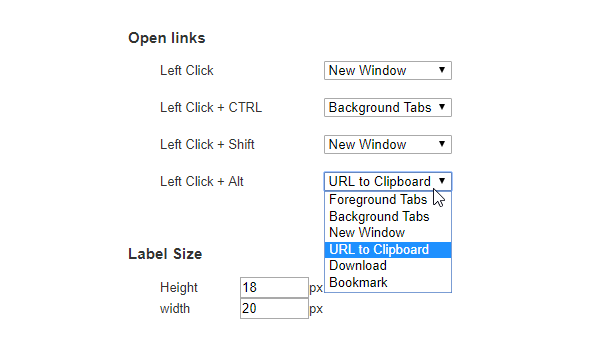Pick New Window in the open list
614x360 pixels.
point(388,233)
